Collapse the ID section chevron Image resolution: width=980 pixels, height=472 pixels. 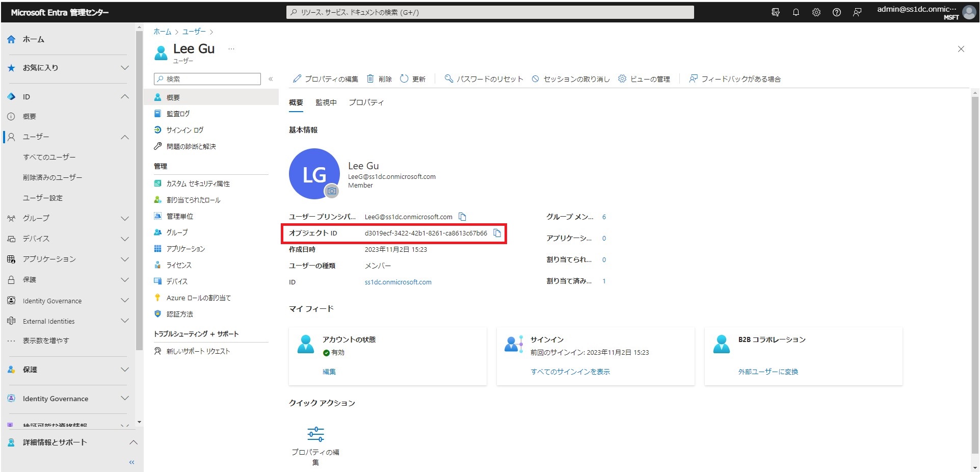point(124,96)
